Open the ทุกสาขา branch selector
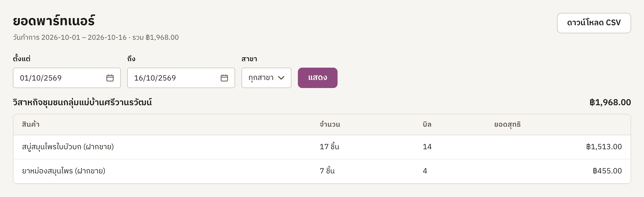Viewport: 644px width, 197px height. pos(266,78)
